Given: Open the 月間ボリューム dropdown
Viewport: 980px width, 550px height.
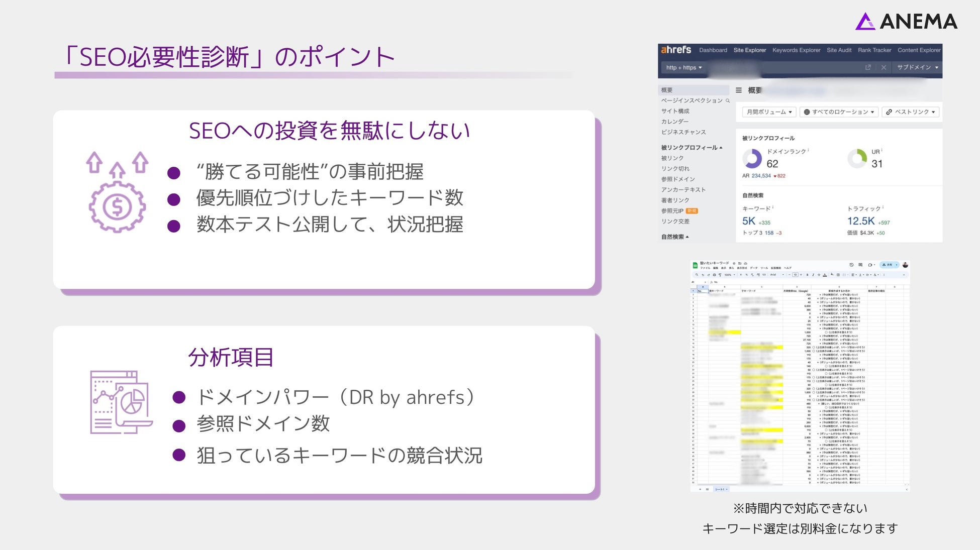Looking at the screenshot, I should 769,112.
